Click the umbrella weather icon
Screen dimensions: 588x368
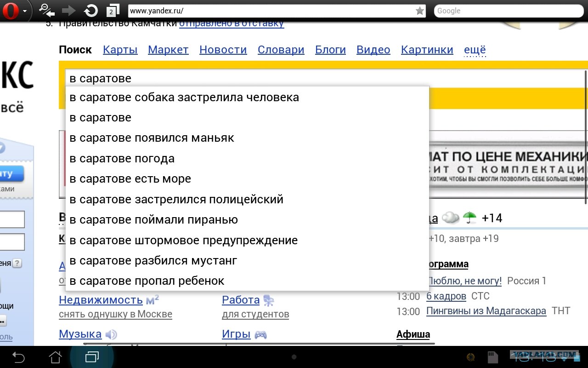(x=469, y=218)
